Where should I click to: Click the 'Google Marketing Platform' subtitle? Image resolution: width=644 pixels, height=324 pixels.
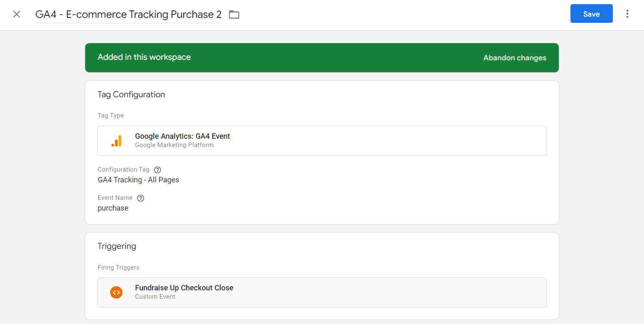point(174,145)
